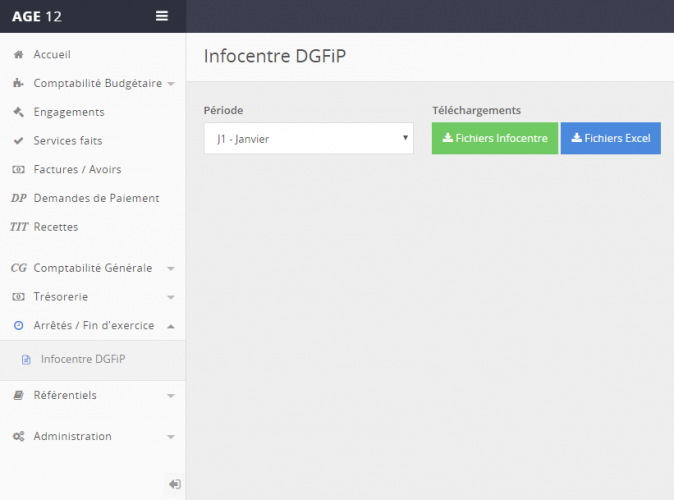Expand the Administration submenu arrow
Image resolution: width=674 pixels, height=500 pixels.
tap(171, 437)
